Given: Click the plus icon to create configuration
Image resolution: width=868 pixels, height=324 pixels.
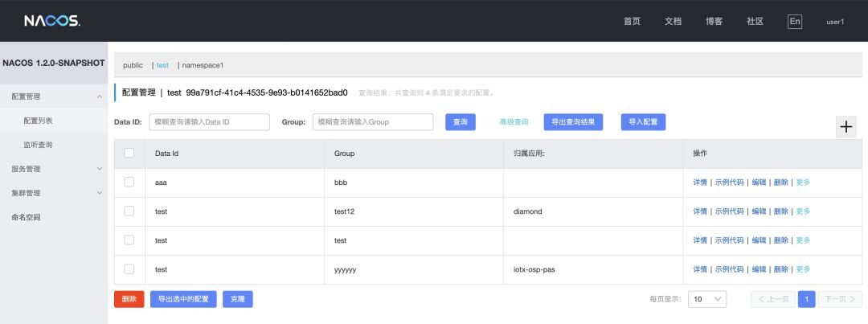Looking at the screenshot, I should click(x=845, y=126).
